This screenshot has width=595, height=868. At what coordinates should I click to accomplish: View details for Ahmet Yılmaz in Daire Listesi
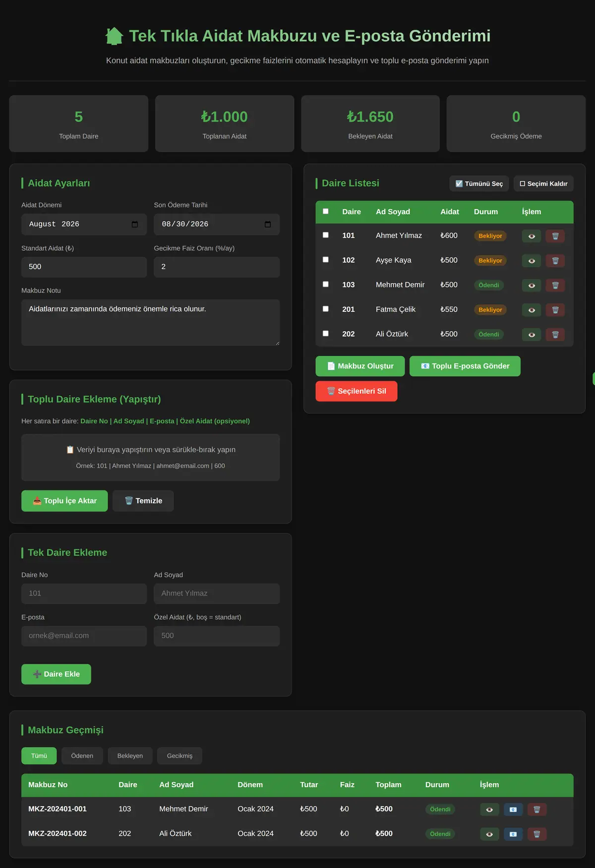tap(532, 236)
